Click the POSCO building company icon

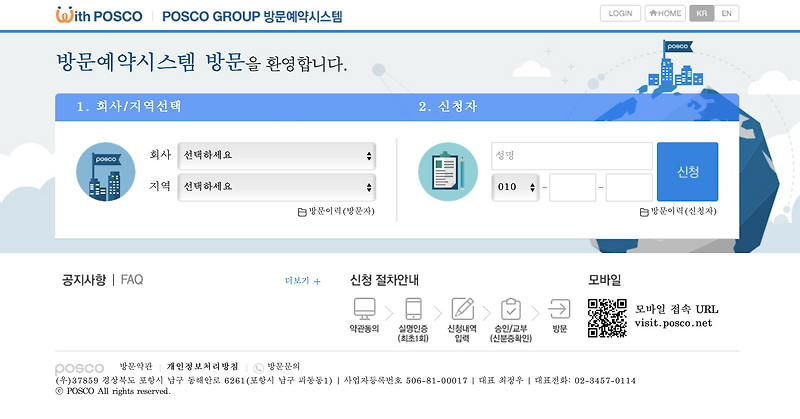click(x=106, y=171)
